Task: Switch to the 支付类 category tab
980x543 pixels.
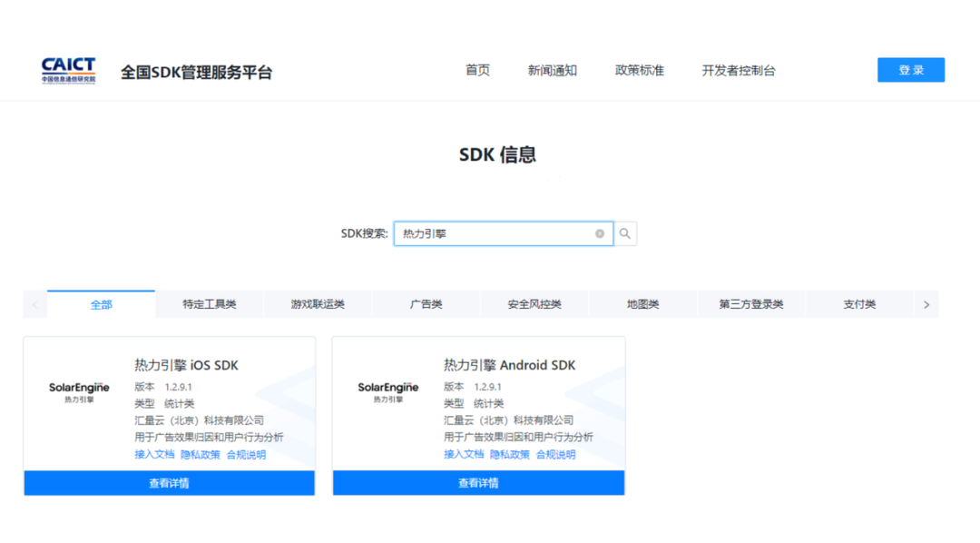Action: 857,302
